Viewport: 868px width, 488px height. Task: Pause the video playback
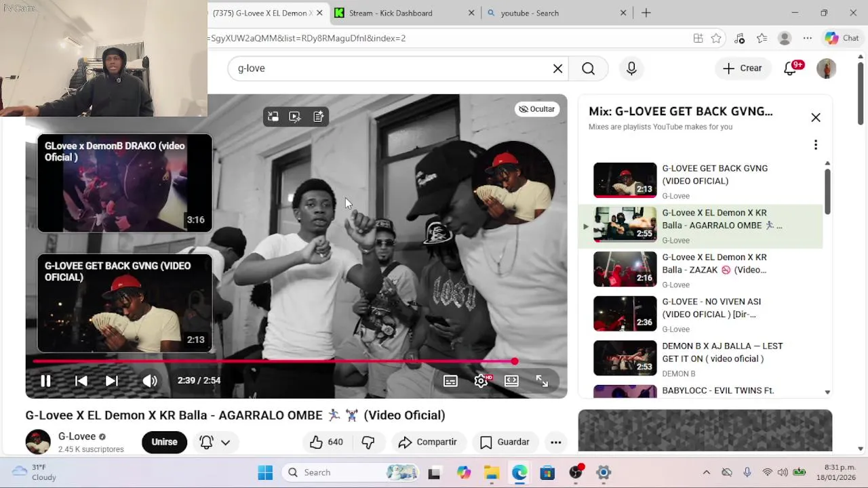(x=45, y=381)
